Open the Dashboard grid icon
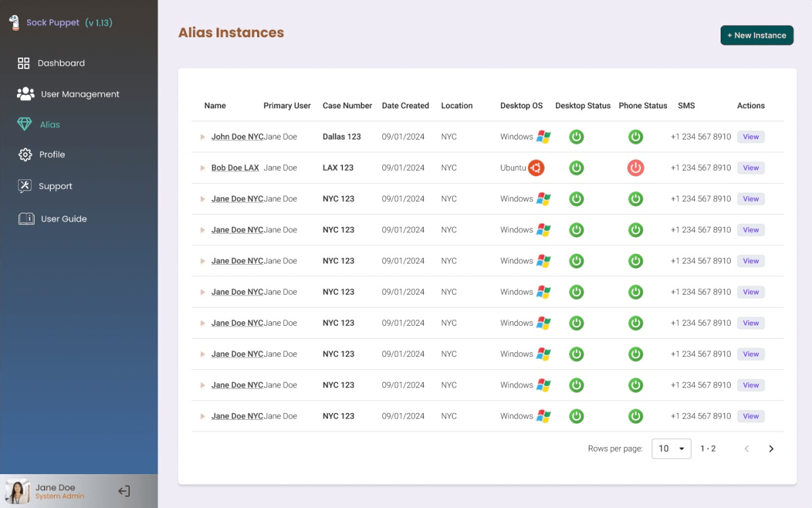The width and height of the screenshot is (812, 508). (25, 62)
